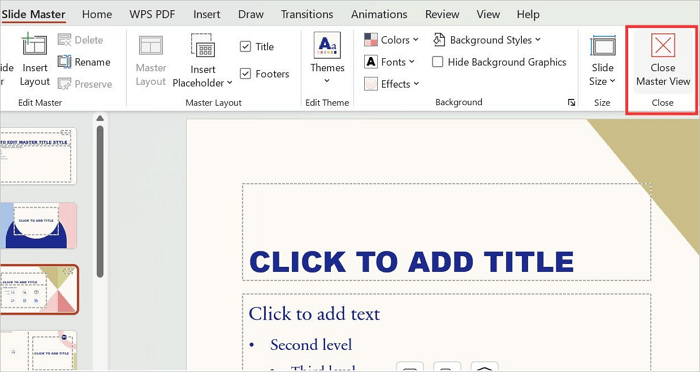This screenshot has width=700, height=372.
Task: Click the Close Master View X icon
Action: pyautogui.click(x=663, y=45)
